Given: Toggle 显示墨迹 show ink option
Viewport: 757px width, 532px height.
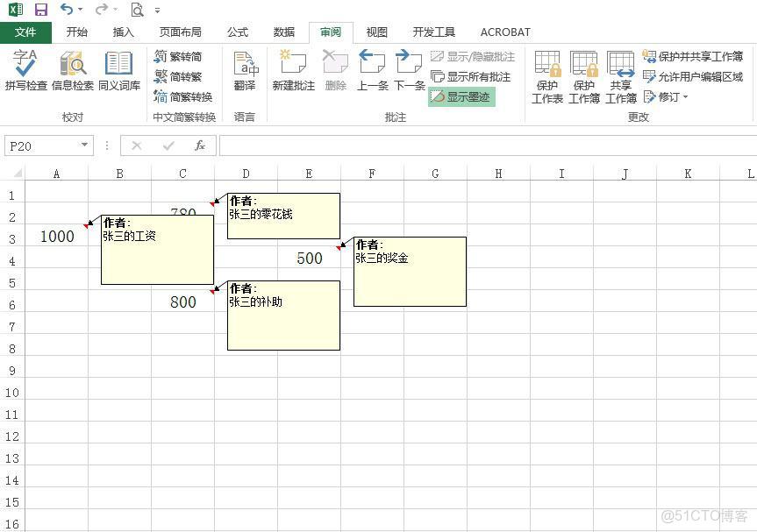Looking at the screenshot, I should pyautogui.click(x=461, y=96).
